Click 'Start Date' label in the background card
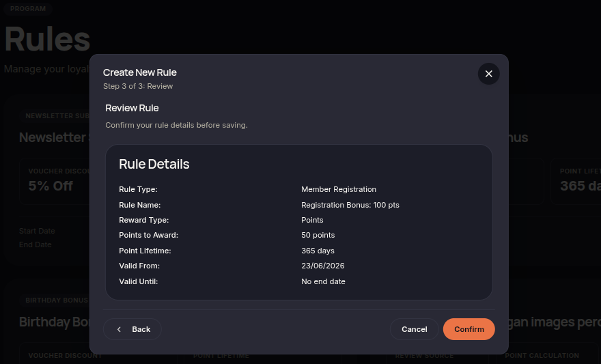This screenshot has height=364, width=601. pos(37,231)
